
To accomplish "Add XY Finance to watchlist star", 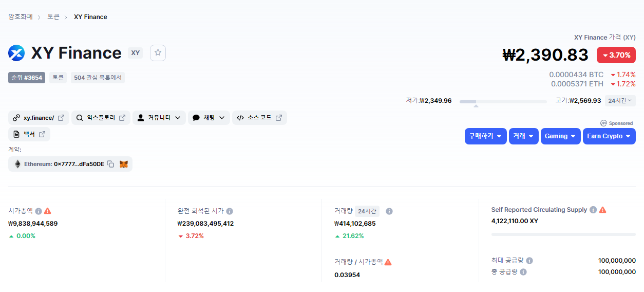I will click(x=158, y=53).
